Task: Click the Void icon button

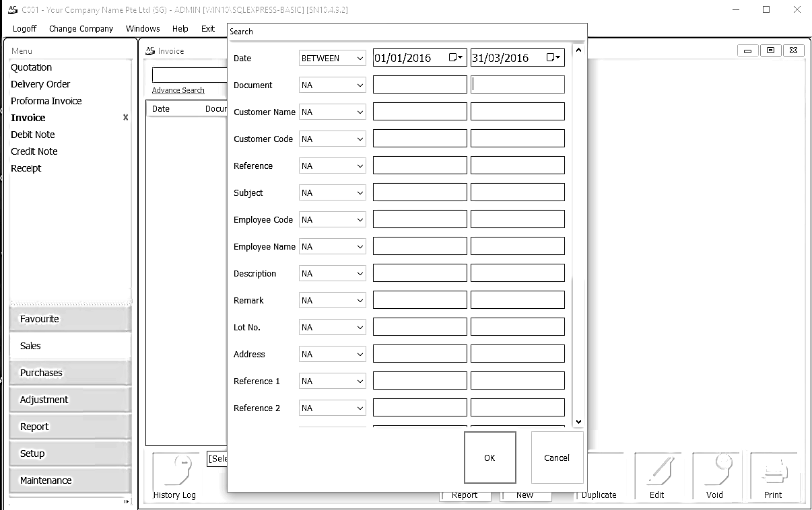Action: tap(715, 478)
